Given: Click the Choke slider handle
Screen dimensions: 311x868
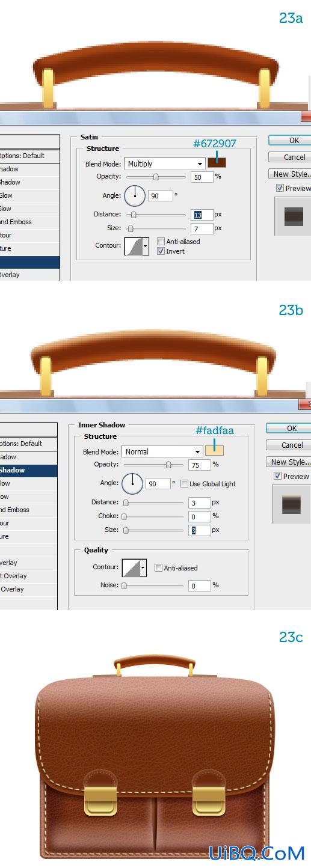Looking at the screenshot, I should [125, 516].
